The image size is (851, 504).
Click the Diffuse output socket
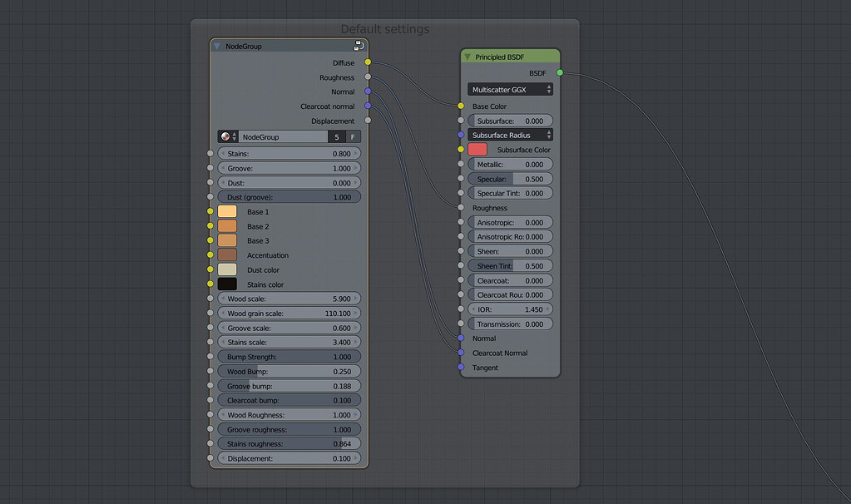point(368,62)
